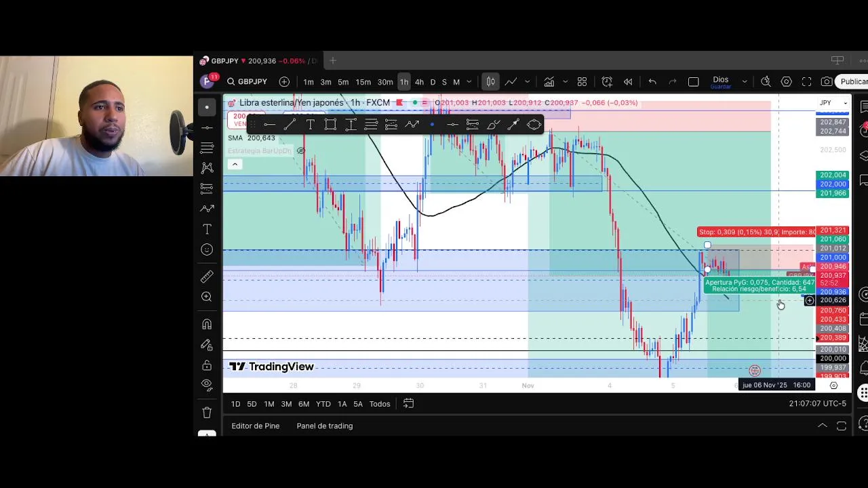The height and width of the screenshot is (488, 868).
Task: Toggle lock all drawings
Action: (207, 365)
